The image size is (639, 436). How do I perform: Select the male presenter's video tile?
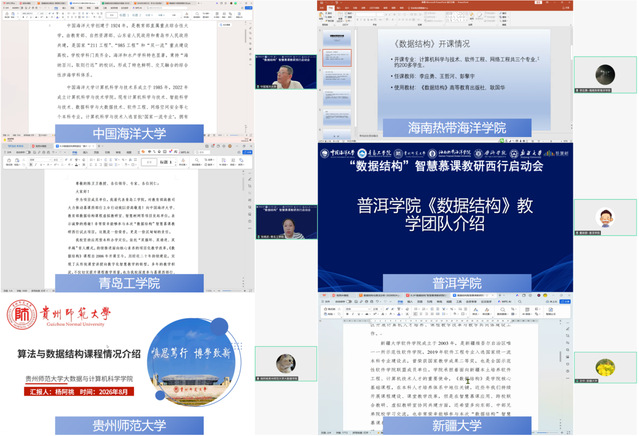pos(286,72)
